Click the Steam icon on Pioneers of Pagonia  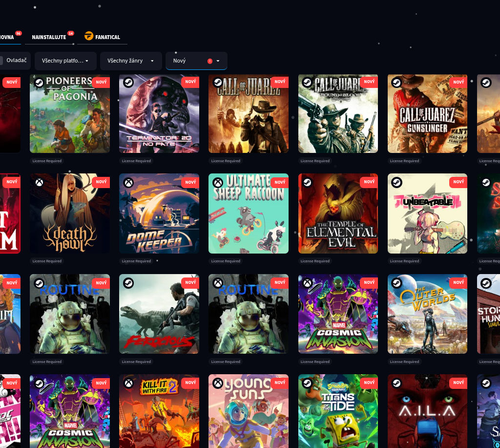pos(39,83)
